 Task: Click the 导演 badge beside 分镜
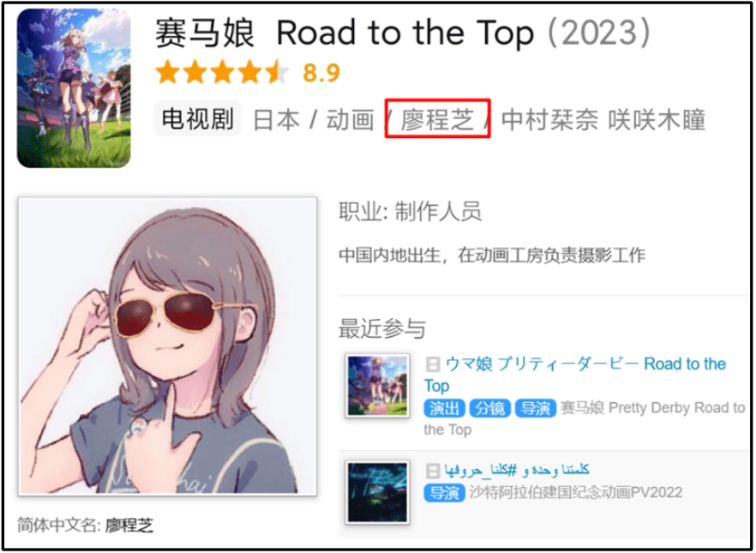click(535, 408)
